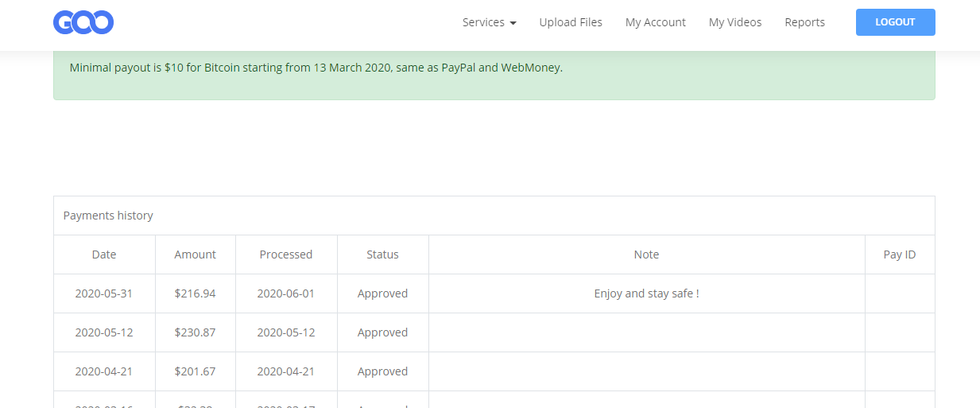The height and width of the screenshot is (408, 980).
Task: Click the Note column header
Action: click(x=646, y=255)
